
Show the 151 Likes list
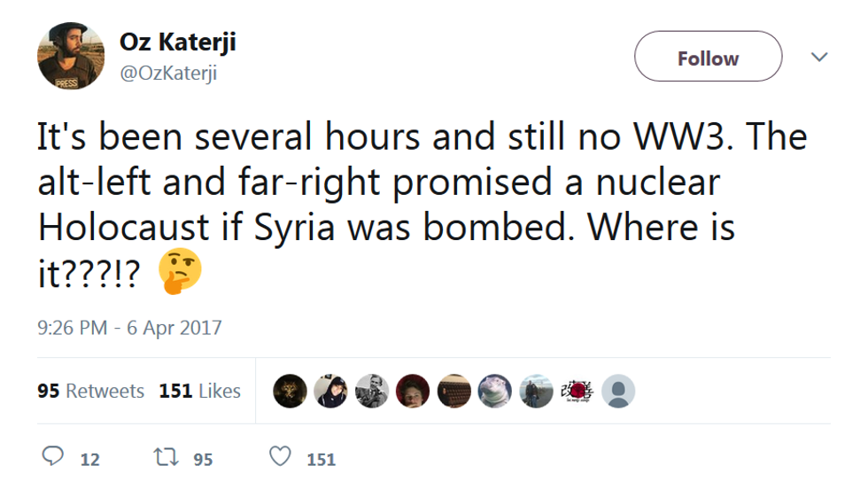pyautogui.click(x=199, y=391)
